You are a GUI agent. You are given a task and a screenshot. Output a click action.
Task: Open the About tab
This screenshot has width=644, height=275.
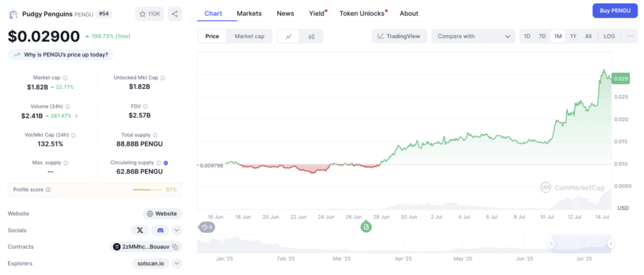pos(409,14)
